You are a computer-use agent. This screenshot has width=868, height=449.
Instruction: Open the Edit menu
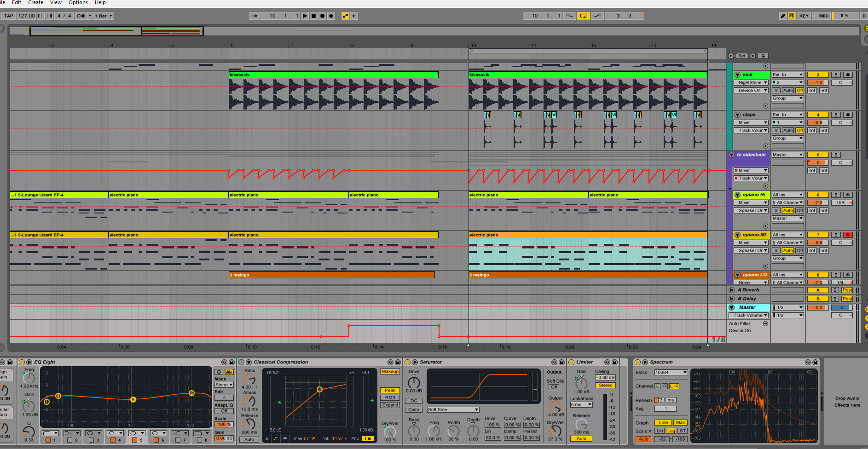pyautogui.click(x=17, y=3)
